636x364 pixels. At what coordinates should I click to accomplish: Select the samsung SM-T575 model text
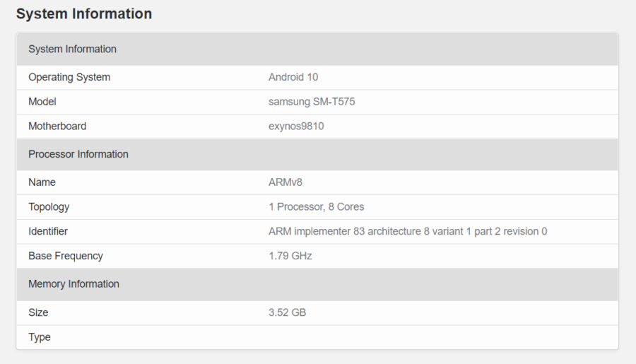(x=312, y=102)
